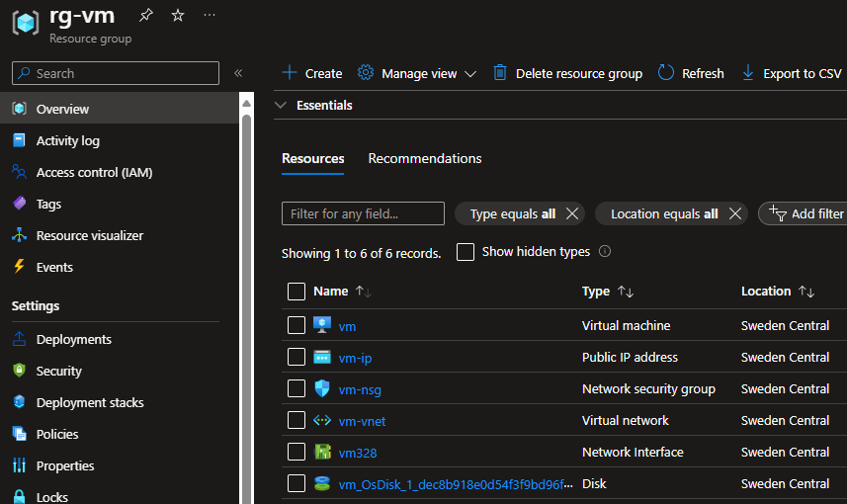The width and height of the screenshot is (847, 504).
Task: Open Activity log from the sidebar menu
Action: (x=68, y=141)
